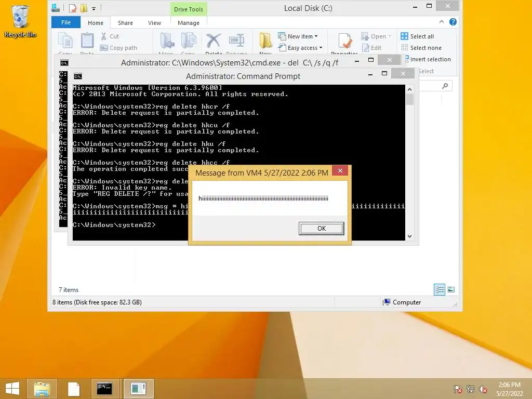This screenshot has height=399, width=532.
Task: Click '8 items (Disk free space: 82.3 GB)' text
Action: pos(97,302)
